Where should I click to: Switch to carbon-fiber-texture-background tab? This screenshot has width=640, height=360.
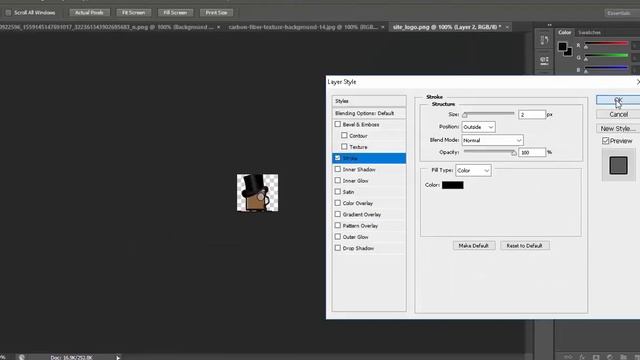click(x=303, y=27)
